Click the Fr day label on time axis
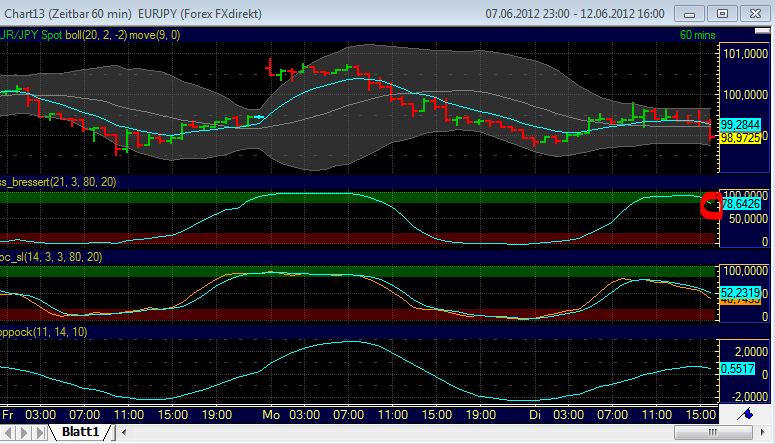The image size is (775, 444). (8, 414)
